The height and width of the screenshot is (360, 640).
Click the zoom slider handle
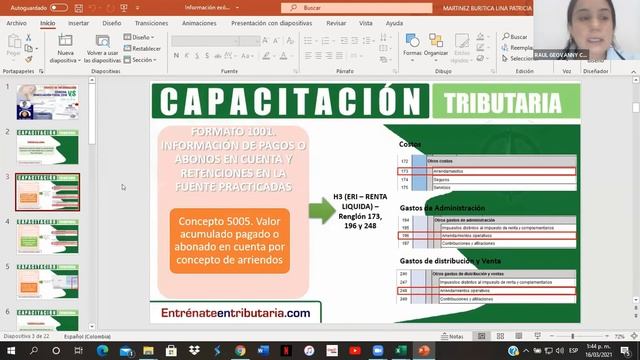(x=573, y=336)
